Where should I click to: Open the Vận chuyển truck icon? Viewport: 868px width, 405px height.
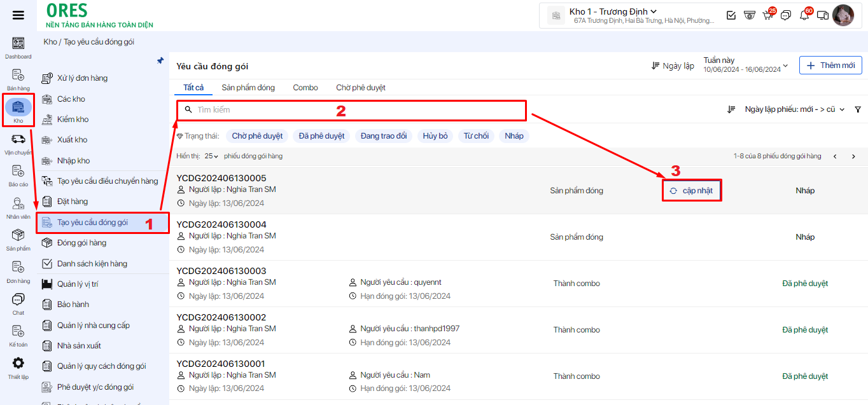(x=18, y=139)
